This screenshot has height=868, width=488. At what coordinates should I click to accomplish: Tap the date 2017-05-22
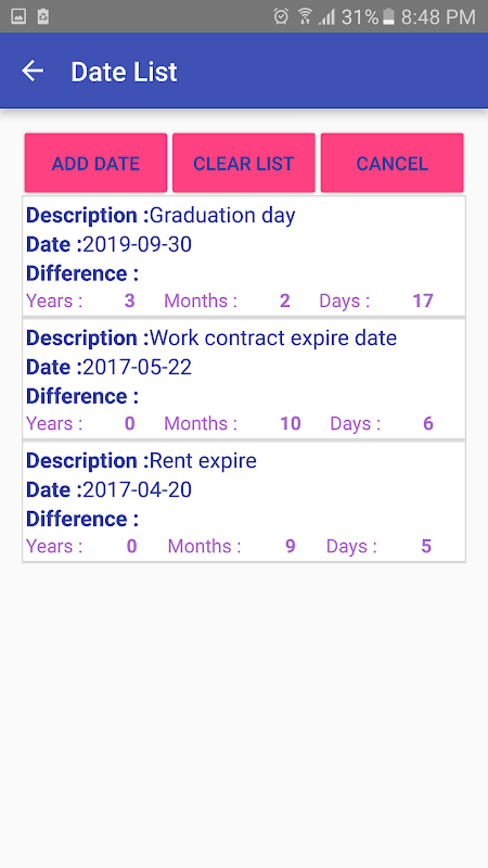(x=137, y=367)
